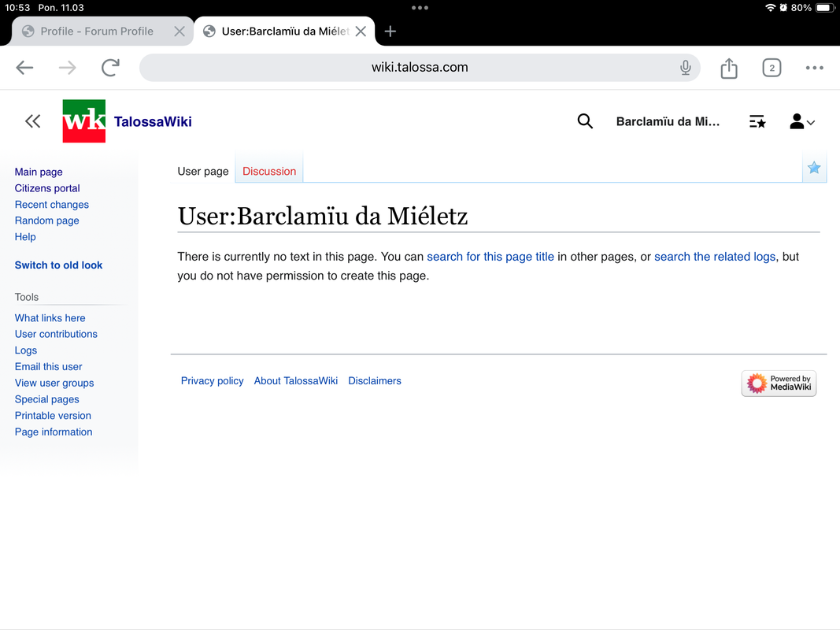The height and width of the screenshot is (630, 840).
Task: Open the Help link
Action: (x=25, y=237)
